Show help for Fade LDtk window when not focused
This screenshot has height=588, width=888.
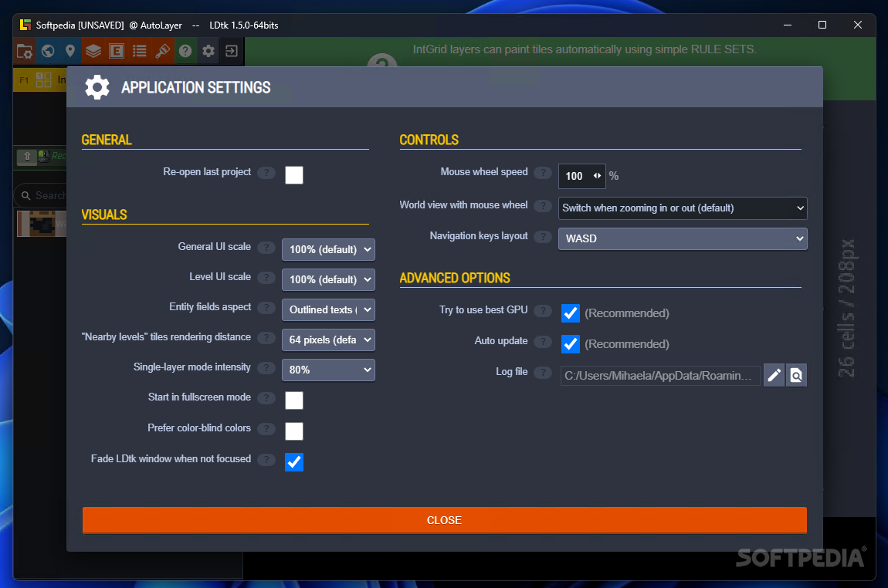tap(266, 460)
